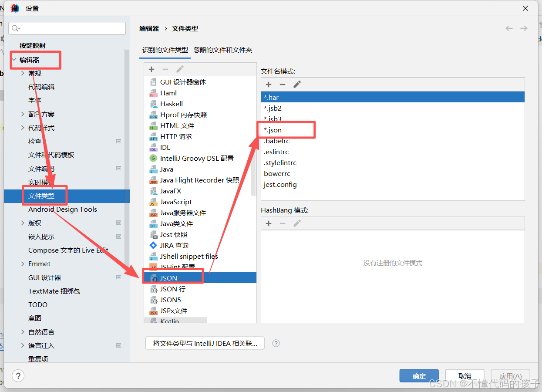The image size is (542, 392).
Task: Select the JavaScript file type
Action: [x=200, y=202]
